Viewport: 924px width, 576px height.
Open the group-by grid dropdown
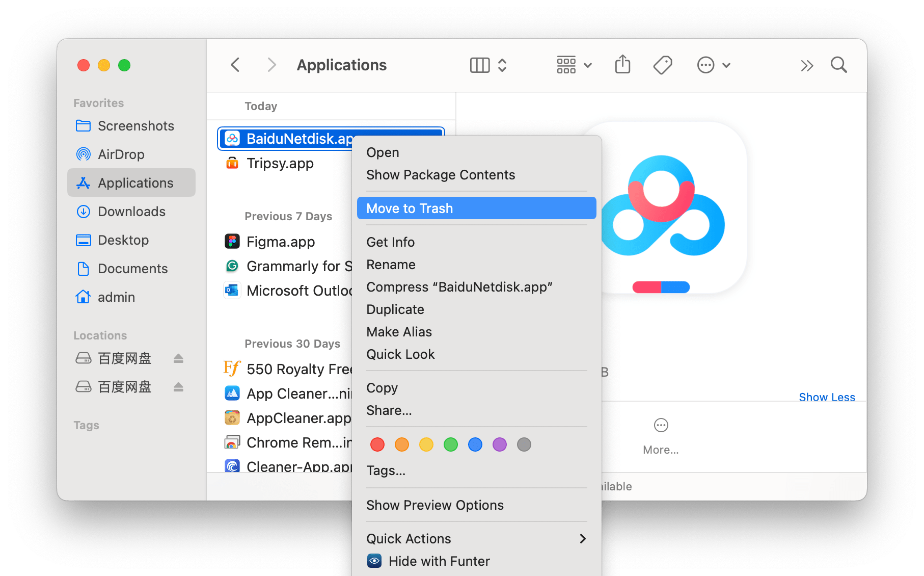tap(574, 65)
